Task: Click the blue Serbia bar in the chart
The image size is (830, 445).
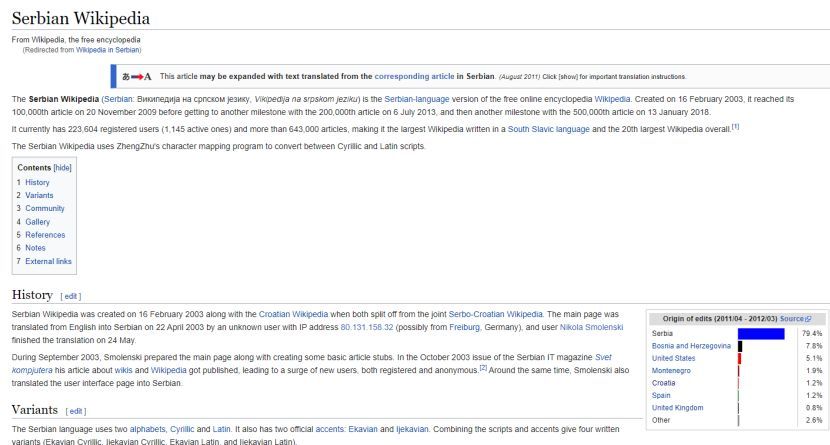Action: click(761, 333)
